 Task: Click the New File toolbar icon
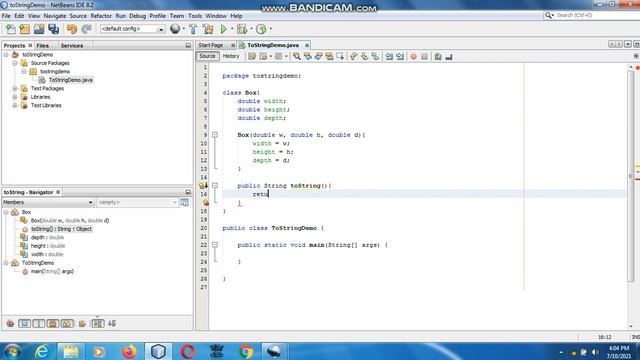(11, 29)
